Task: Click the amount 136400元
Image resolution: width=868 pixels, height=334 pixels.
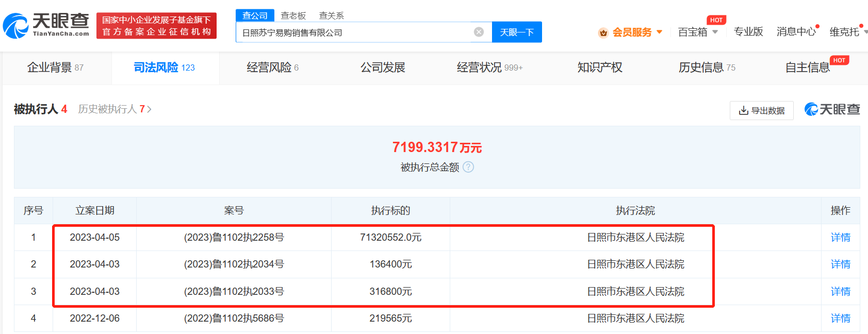Action: tap(390, 264)
